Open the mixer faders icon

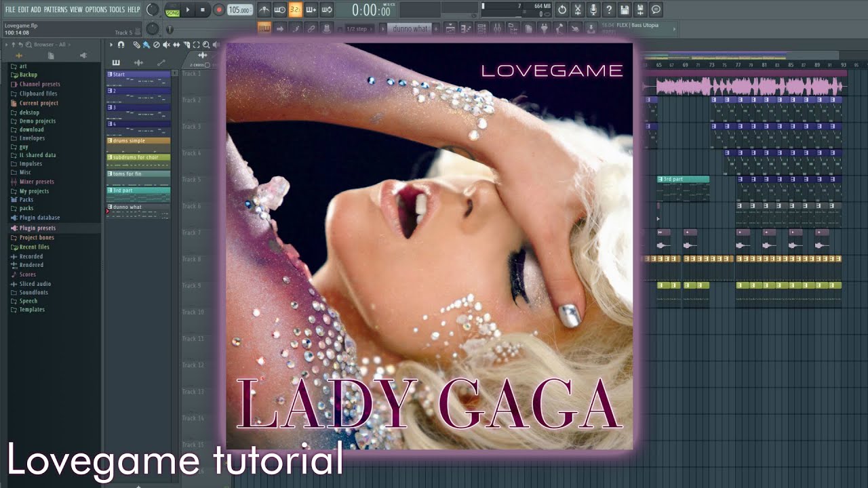pyautogui.click(x=498, y=28)
